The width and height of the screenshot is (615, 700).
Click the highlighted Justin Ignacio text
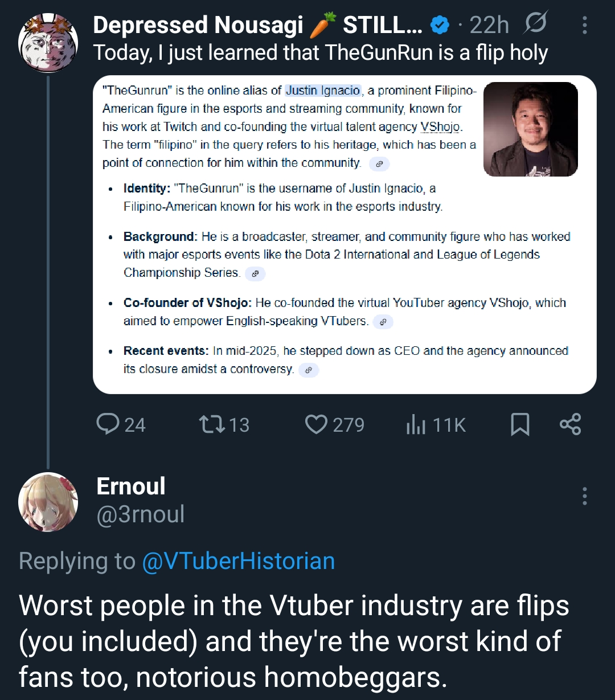323,90
